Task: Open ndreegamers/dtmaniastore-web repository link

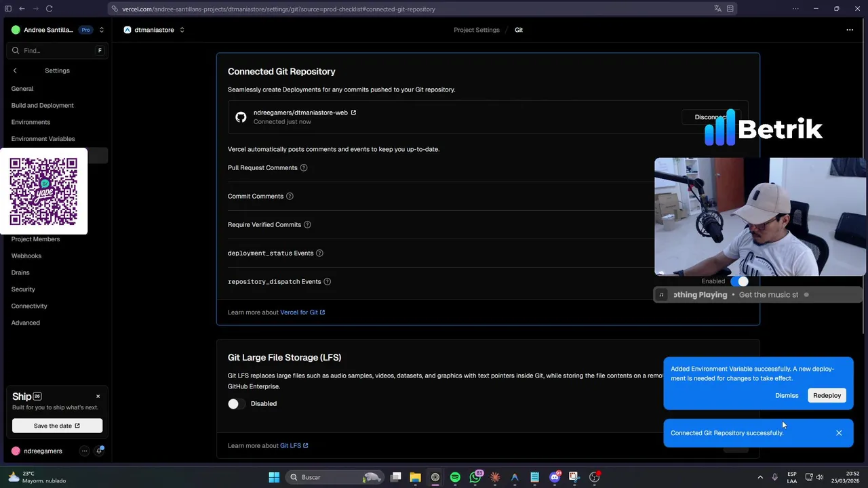Action: [300, 113]
